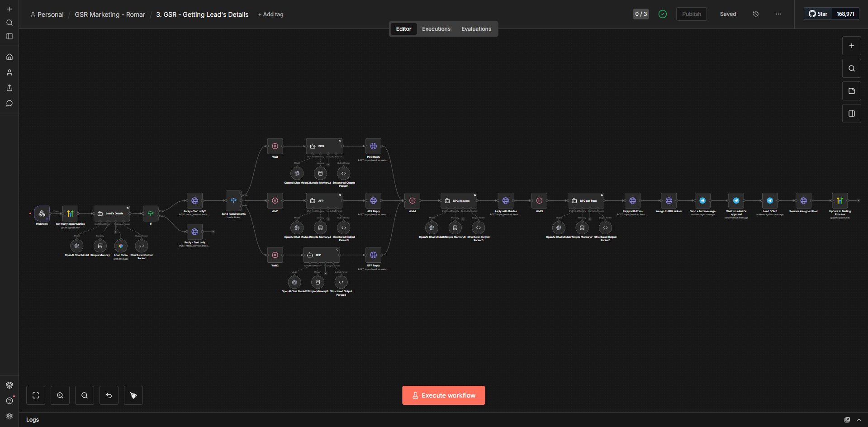Screen dimensions: 868x427
Task: Click the zoom in magnifier button
Action: (60, 395)
